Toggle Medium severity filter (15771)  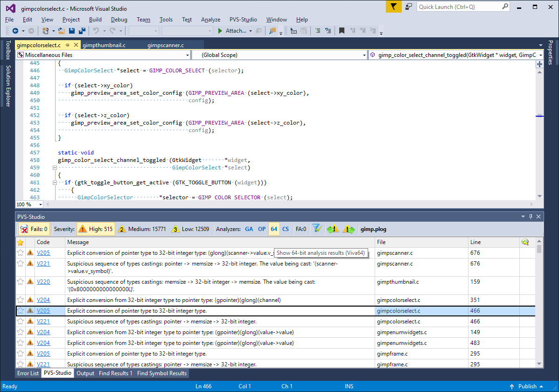[x=141, y=229]
